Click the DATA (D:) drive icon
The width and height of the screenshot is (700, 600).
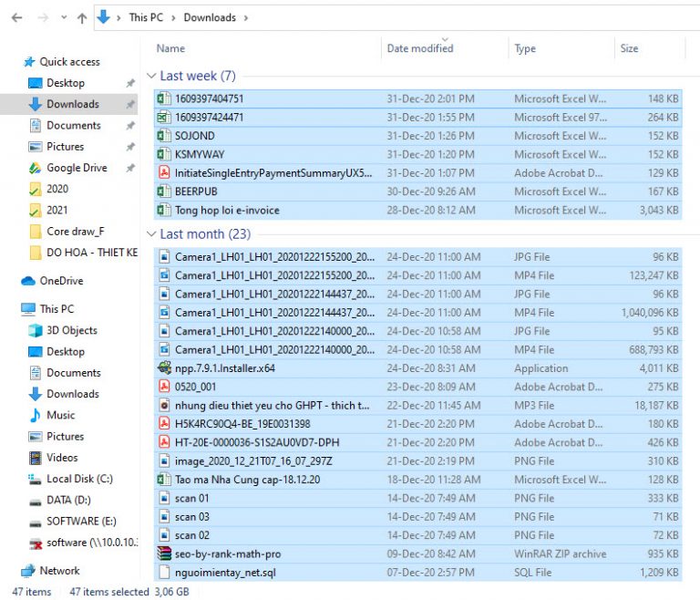click(x=36, y=502)
